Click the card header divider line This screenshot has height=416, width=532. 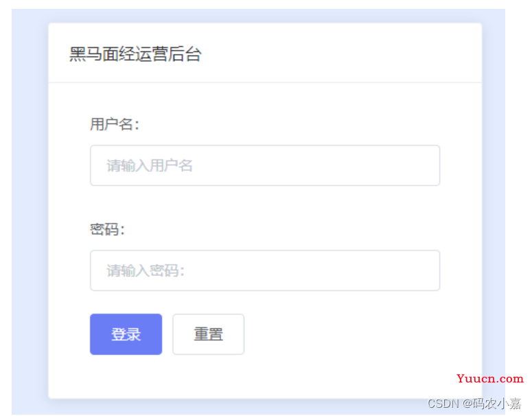(x=265, y=82)
